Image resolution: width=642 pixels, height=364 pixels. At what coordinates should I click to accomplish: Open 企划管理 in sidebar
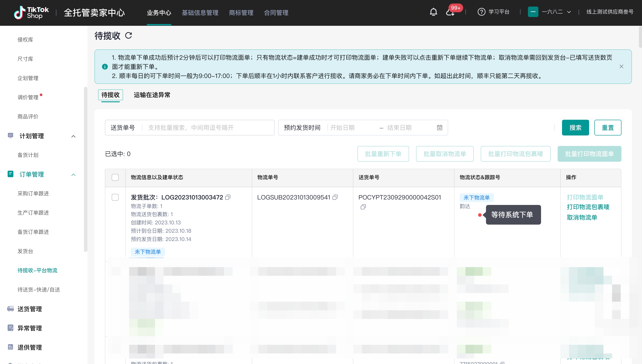point(28,78)
